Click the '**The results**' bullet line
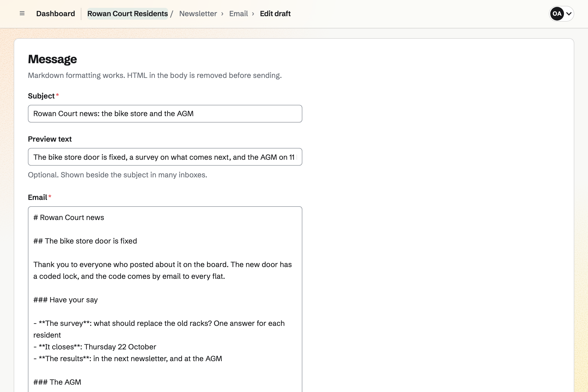The width and height of the screenshot is (588, 392). [x=128, y=359]
